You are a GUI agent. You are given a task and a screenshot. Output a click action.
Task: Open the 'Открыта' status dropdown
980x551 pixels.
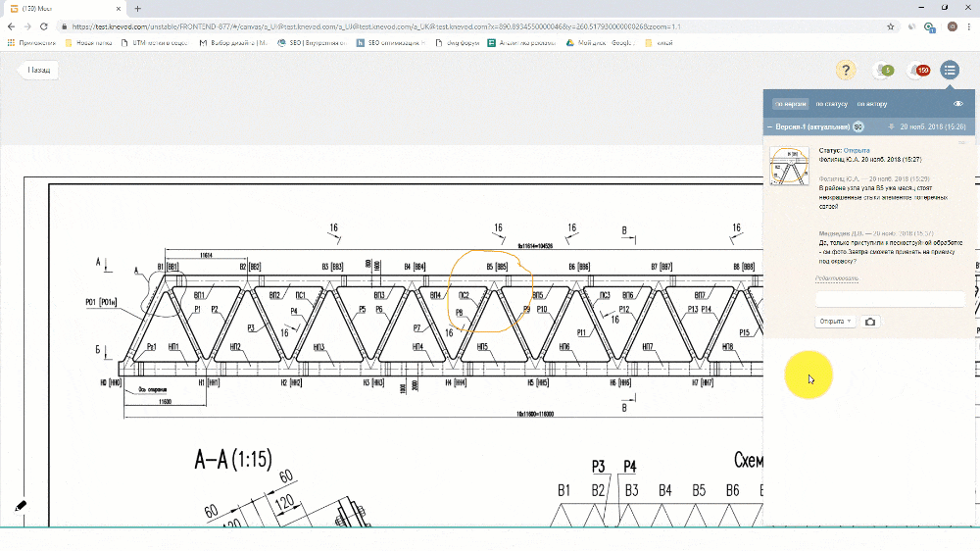click(x=835, y=322)
